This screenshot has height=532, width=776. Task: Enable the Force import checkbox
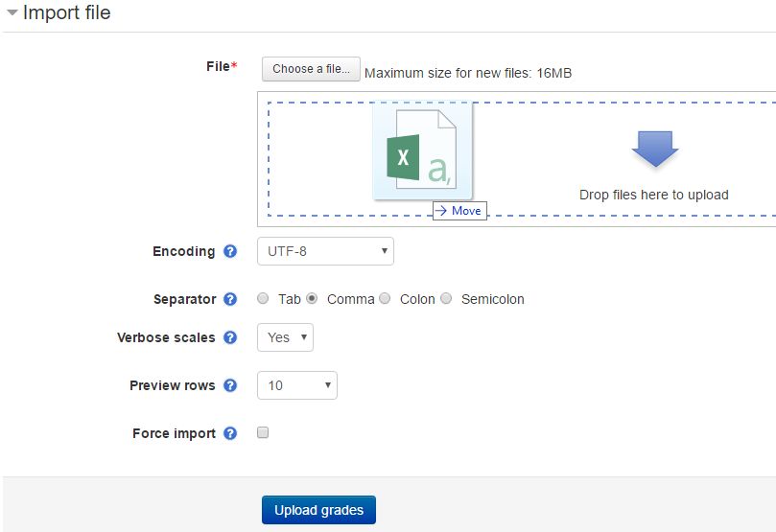pos(263,432)
